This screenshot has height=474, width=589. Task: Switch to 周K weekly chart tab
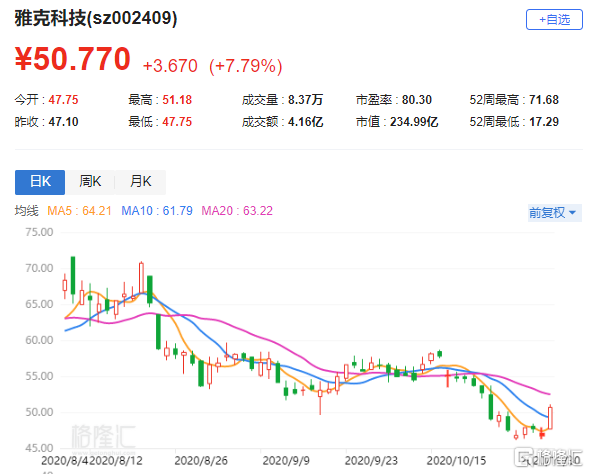(90, 182)
